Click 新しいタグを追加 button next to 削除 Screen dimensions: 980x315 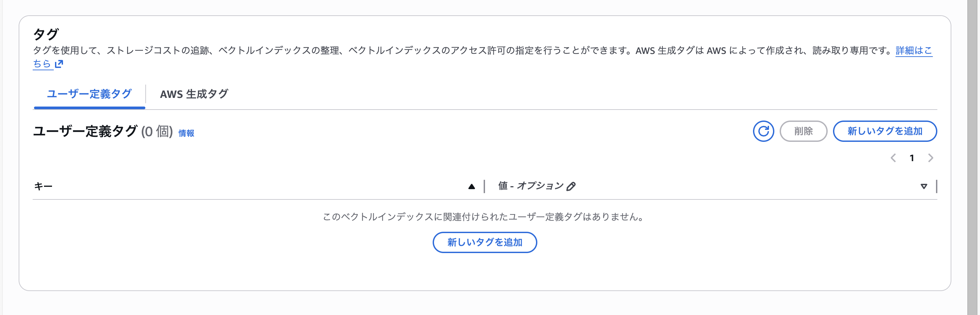tap(885, 131)
